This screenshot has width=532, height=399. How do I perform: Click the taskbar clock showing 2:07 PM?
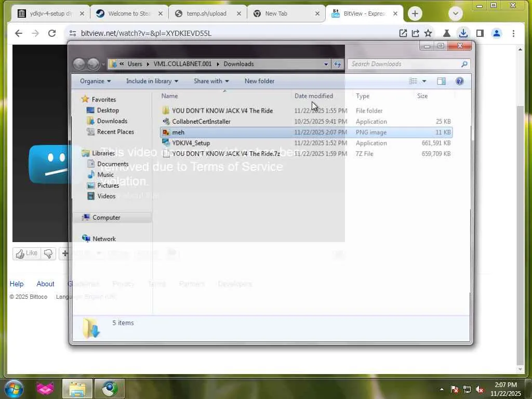pos(506,389)
